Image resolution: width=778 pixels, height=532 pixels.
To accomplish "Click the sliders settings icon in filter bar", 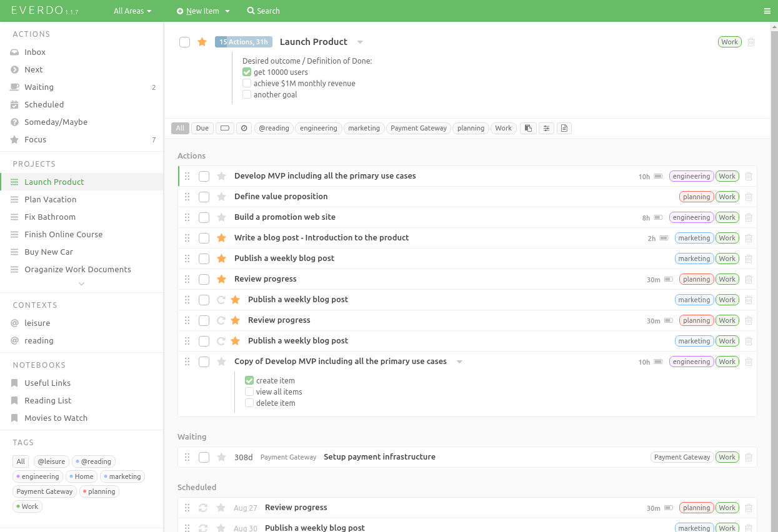I will (546, 129).
